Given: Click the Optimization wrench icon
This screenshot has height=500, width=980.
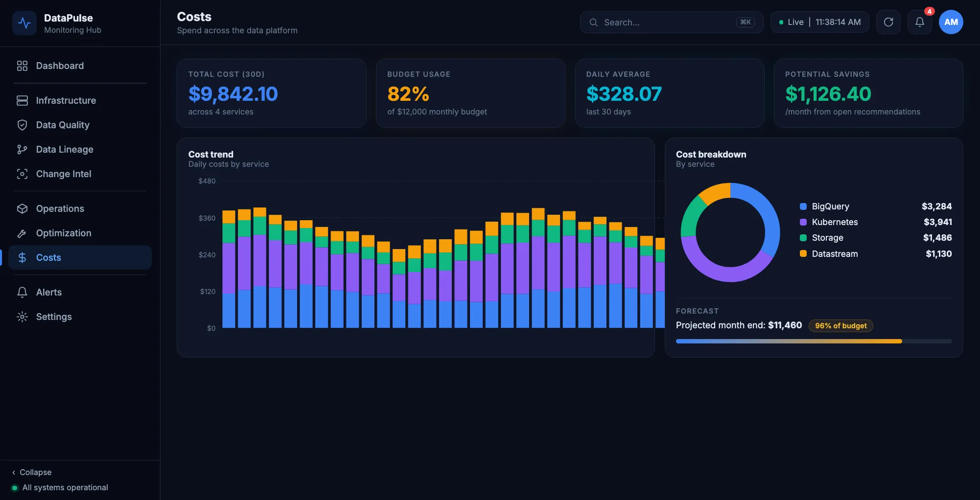Looking at the screenshot, I should (22, 233).
